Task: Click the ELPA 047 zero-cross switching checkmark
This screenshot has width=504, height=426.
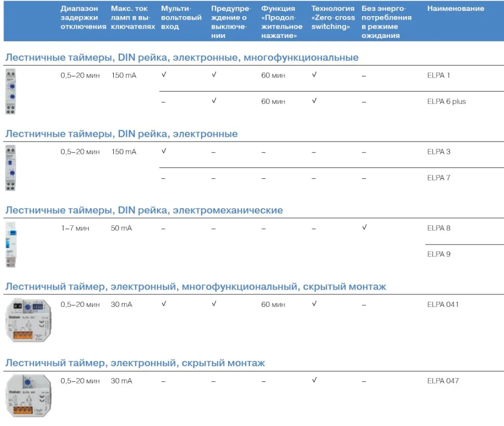Action: pyautogui.click(x=314, y=381)
